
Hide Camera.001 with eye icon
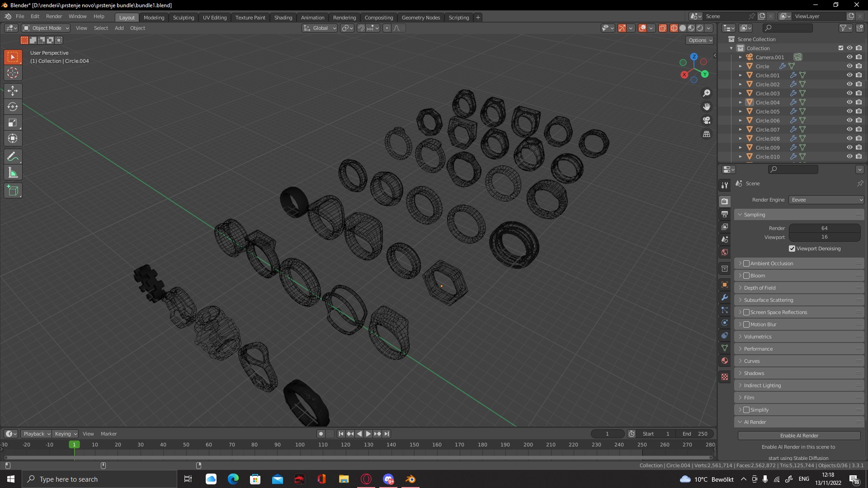[x=849, y=57]
